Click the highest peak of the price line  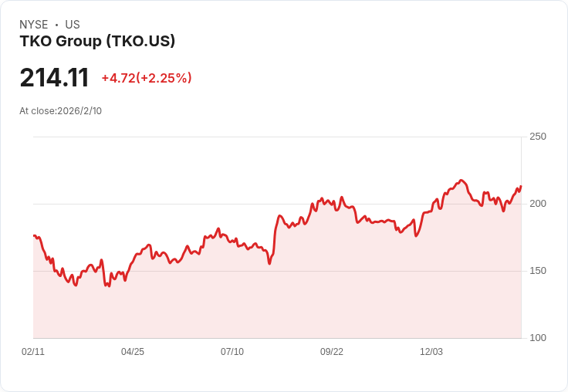point(461,181)
